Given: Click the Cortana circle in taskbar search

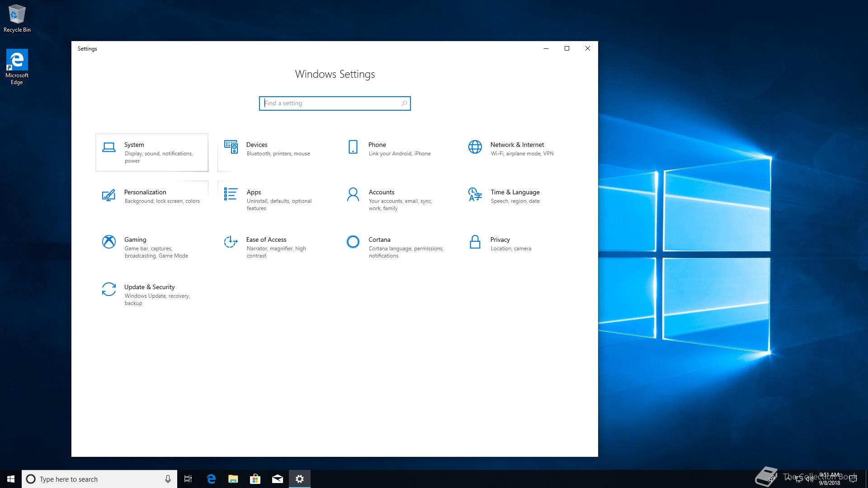Looking at the screenshot, I should 31,479.
